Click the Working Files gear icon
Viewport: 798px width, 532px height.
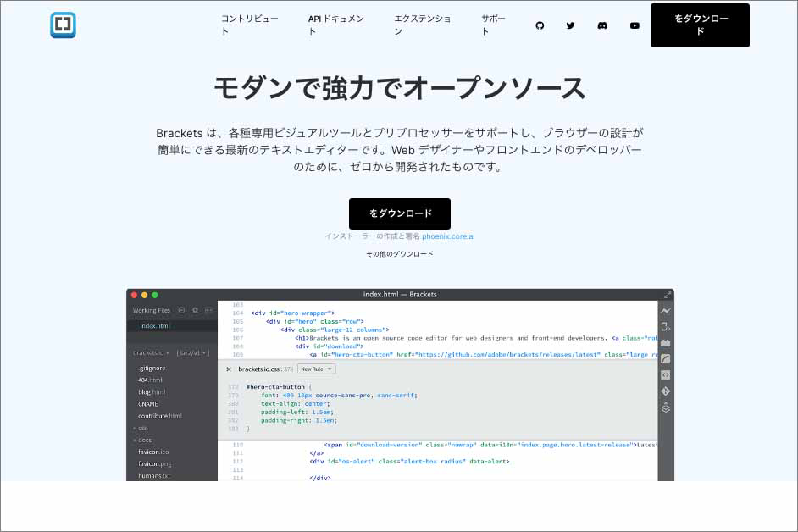tap(195, 311)
